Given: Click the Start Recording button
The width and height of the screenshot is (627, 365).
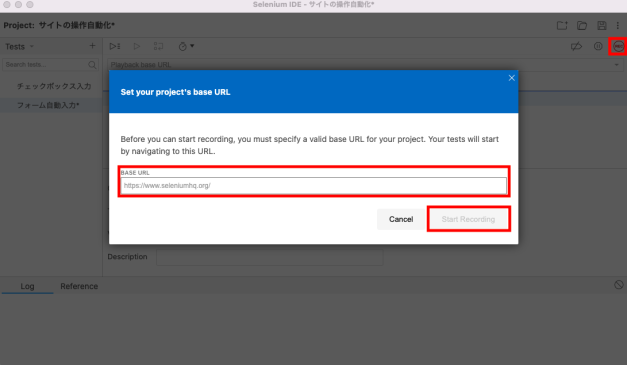Looking at the screenshot, I should click(x=468, y=219).
